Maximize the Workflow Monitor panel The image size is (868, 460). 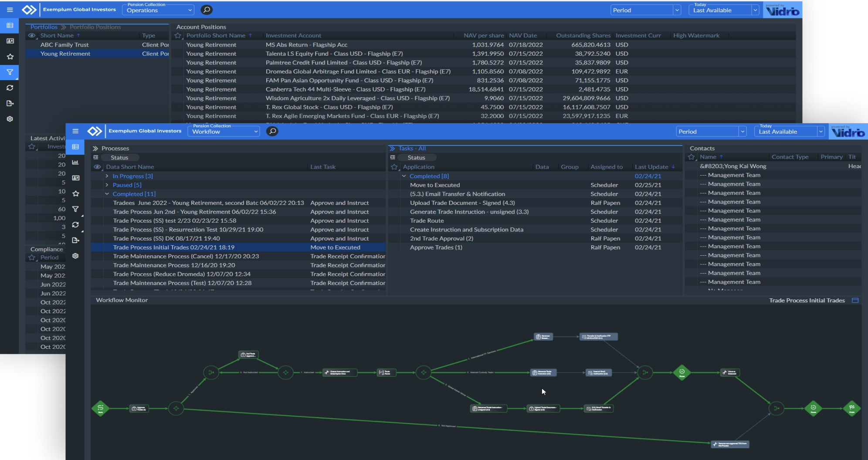pyautogui.click(x=855, y=300)
